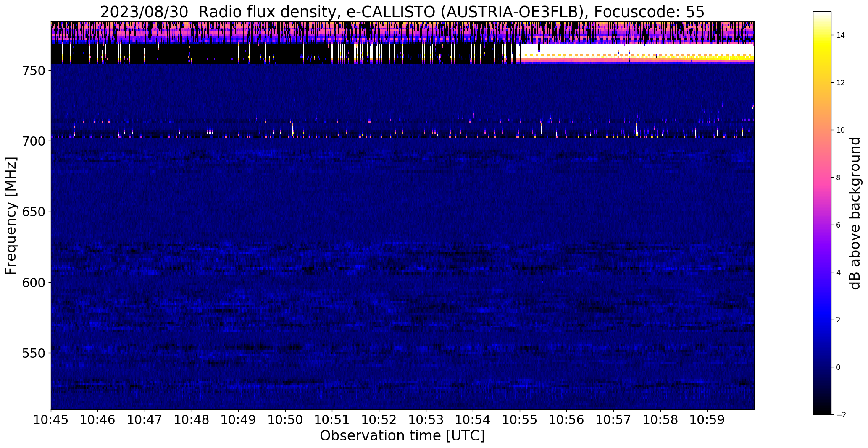This screenshot has width=868, height=448.
Task: Click the 550 frequency tick label
Action: 34,353
